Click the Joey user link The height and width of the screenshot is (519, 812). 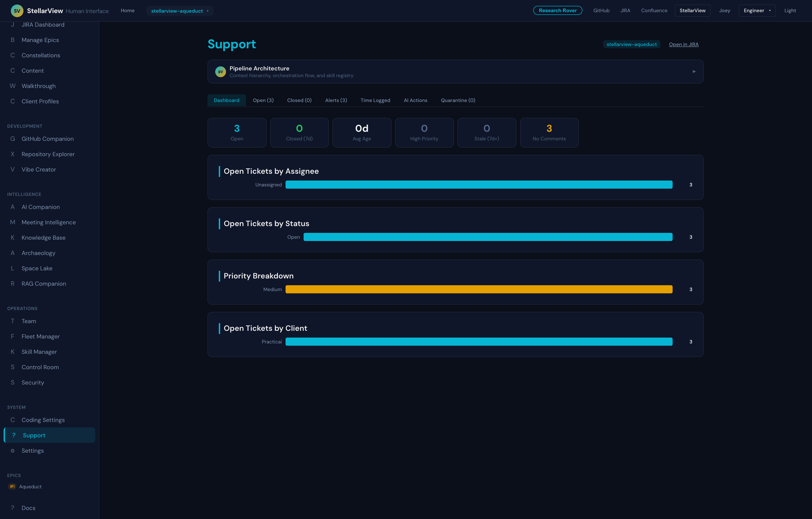click(x=724, y=10)
